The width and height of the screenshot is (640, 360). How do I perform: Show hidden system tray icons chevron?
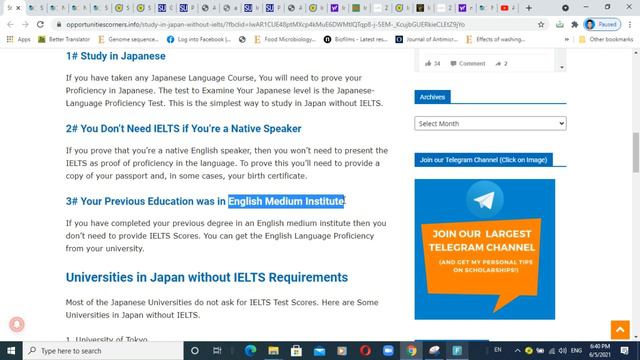pos(517,351)
